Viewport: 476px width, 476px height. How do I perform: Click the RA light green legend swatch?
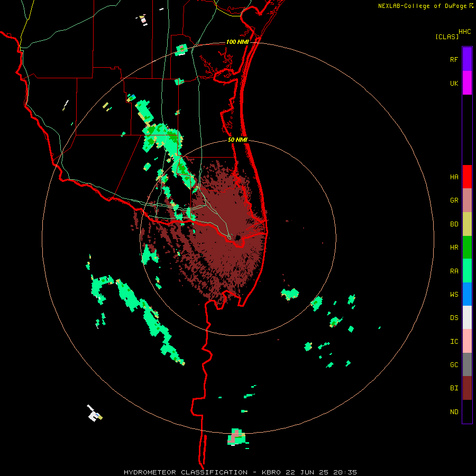coord(467,271)
